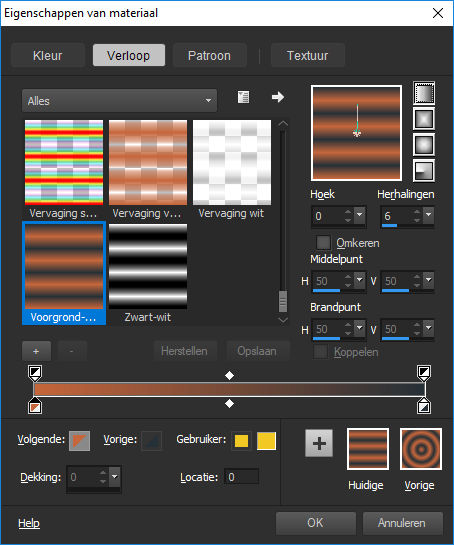Open Middelpunt H dropdown arrow

tap(360, 280)
